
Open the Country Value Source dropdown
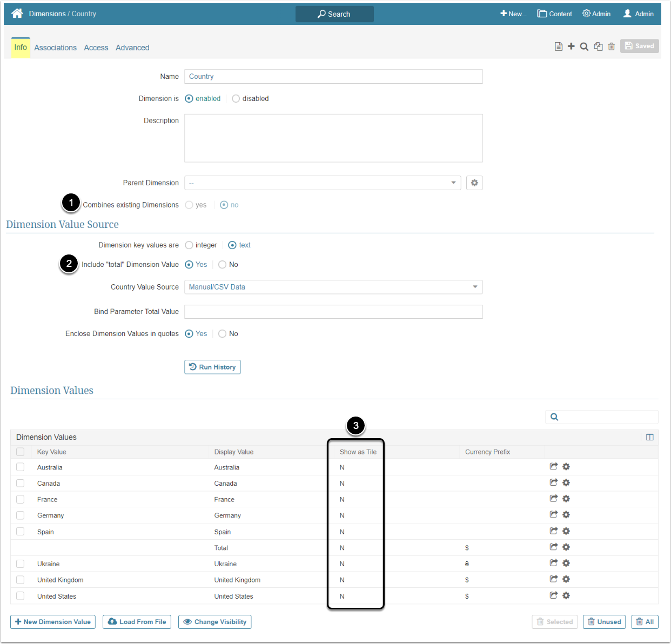click(x=333, y=287)
